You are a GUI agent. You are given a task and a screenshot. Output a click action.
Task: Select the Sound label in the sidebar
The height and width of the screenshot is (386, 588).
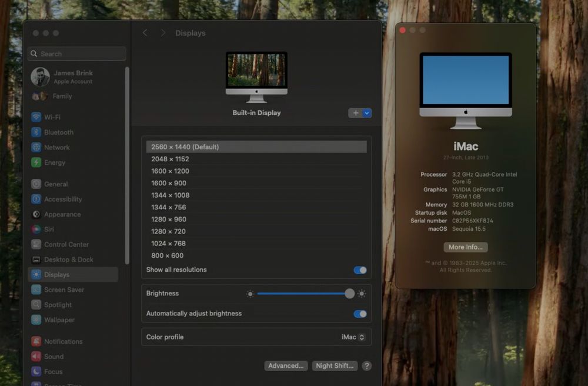coord(54,357)
